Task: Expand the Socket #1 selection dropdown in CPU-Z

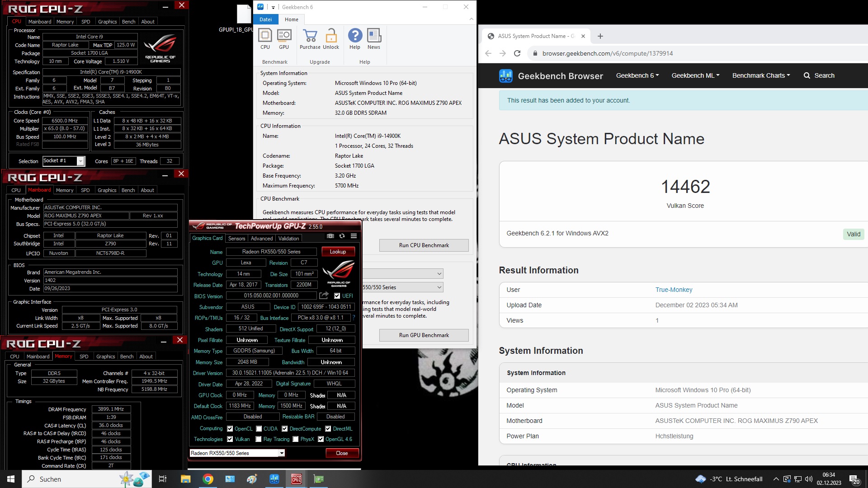Action: [x=80, y=161]
